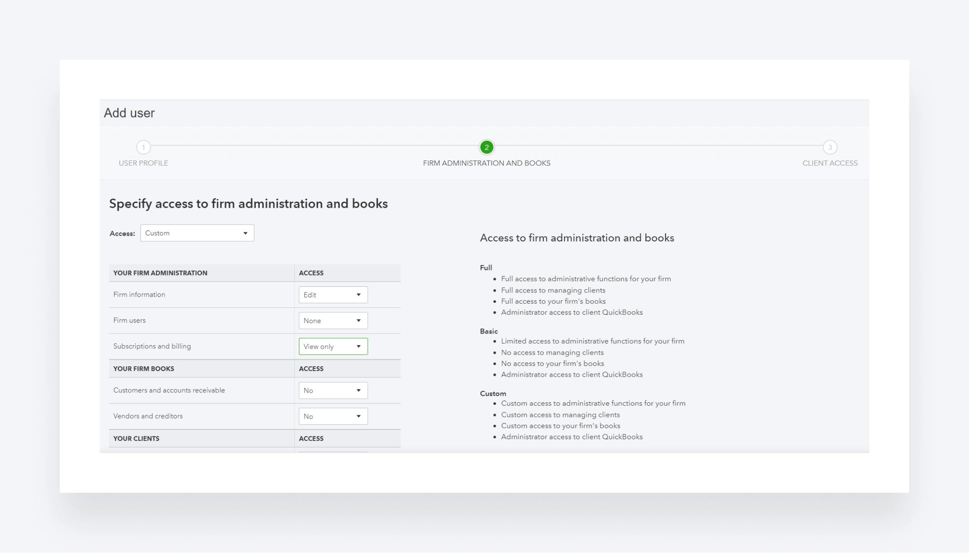
Task: Open the Firm information access dropdown
Action: click(x=333, y=295)
